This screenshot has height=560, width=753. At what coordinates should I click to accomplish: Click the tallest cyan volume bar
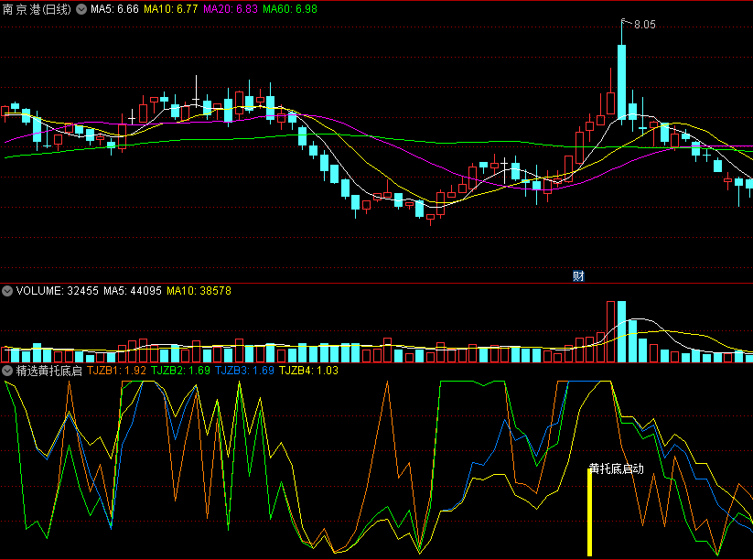[621, 331]
